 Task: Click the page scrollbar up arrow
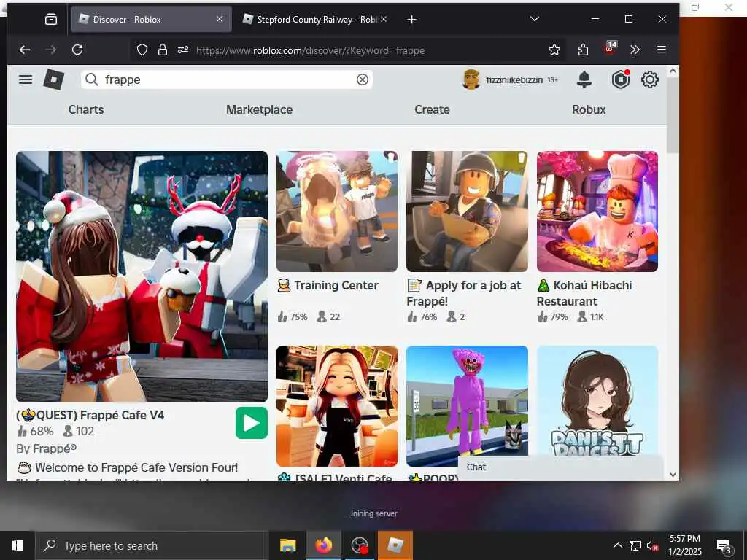point(673,71)
